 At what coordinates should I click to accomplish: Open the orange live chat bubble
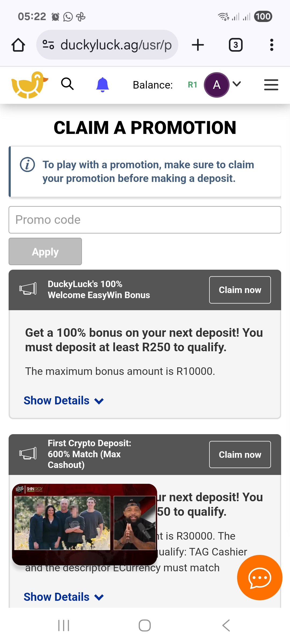pos(259,577)
